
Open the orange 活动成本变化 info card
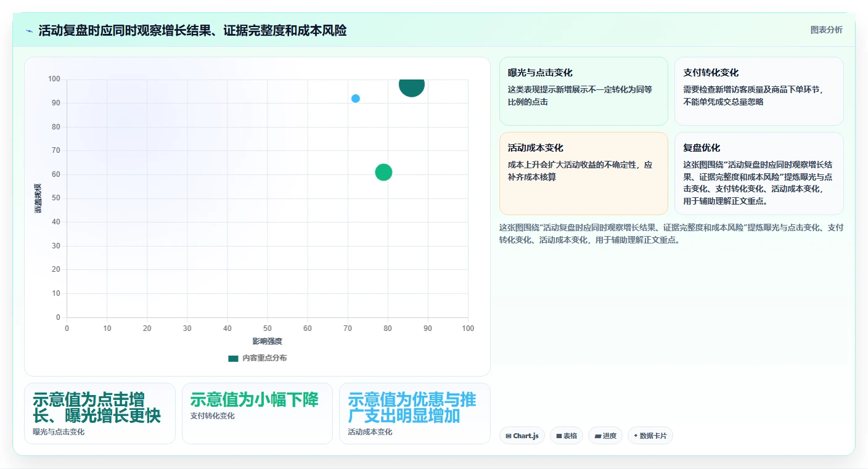584,173
